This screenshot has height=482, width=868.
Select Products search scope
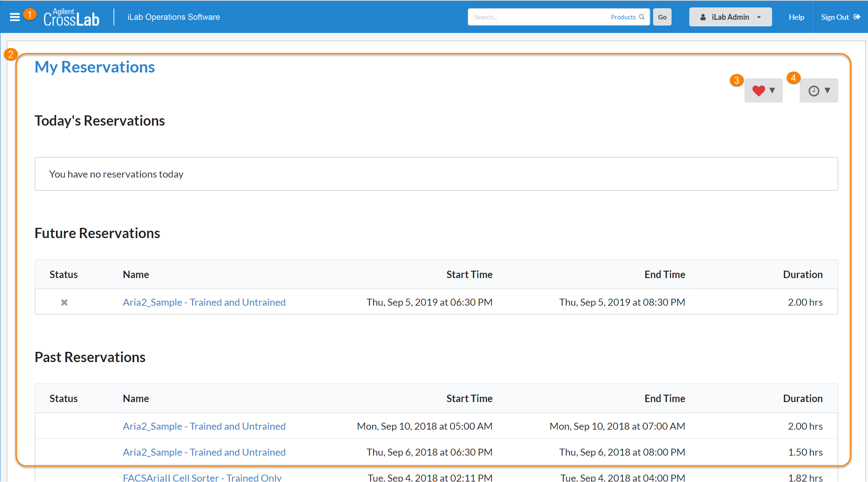point(623,17)
